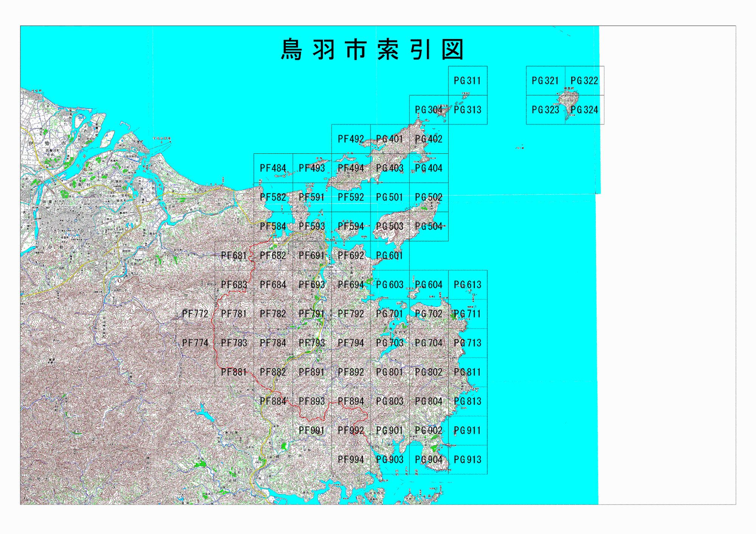
Task: Open map cell PF784
Action: point(273,343)
